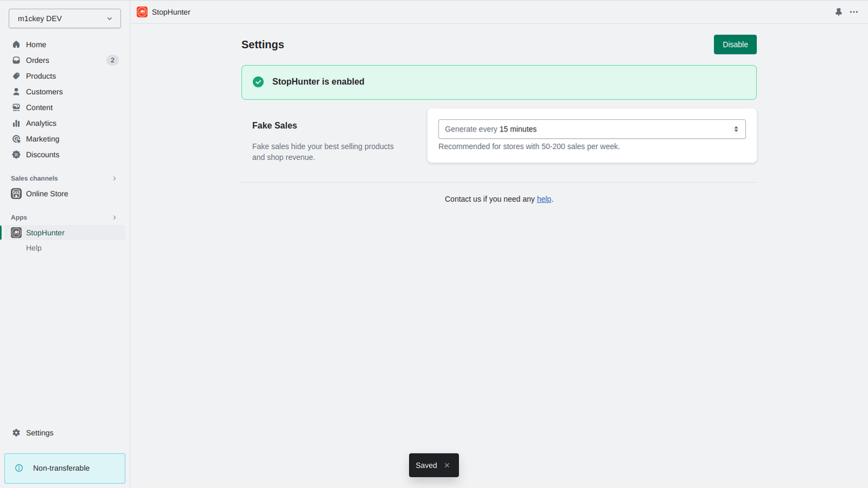Viewport: 868px width, 488px height.
Task: Click the Orders inbox icon
Action: 16,60
